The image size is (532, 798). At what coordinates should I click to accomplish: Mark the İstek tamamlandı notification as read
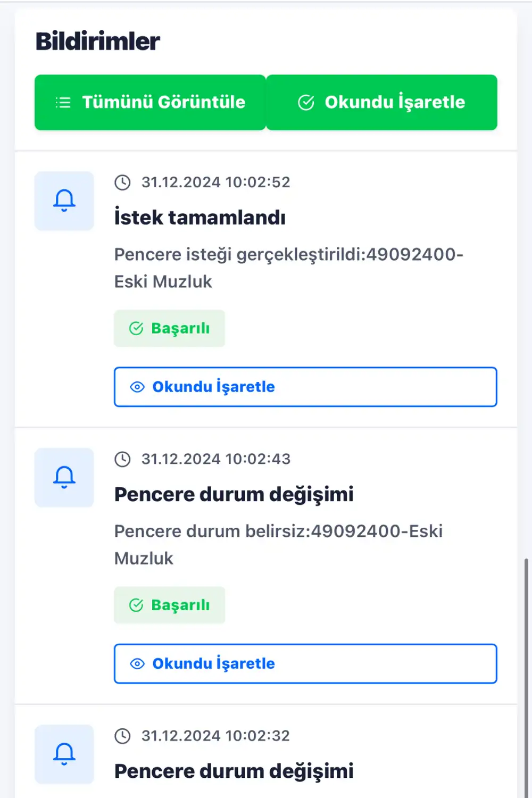tap(305, 387)
